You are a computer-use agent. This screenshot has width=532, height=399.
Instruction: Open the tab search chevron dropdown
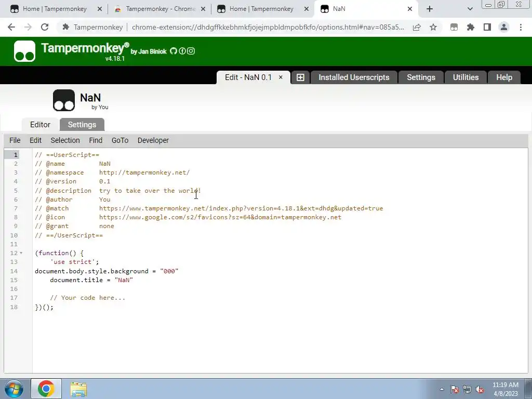pyautogui.click(x=470, y=9)
